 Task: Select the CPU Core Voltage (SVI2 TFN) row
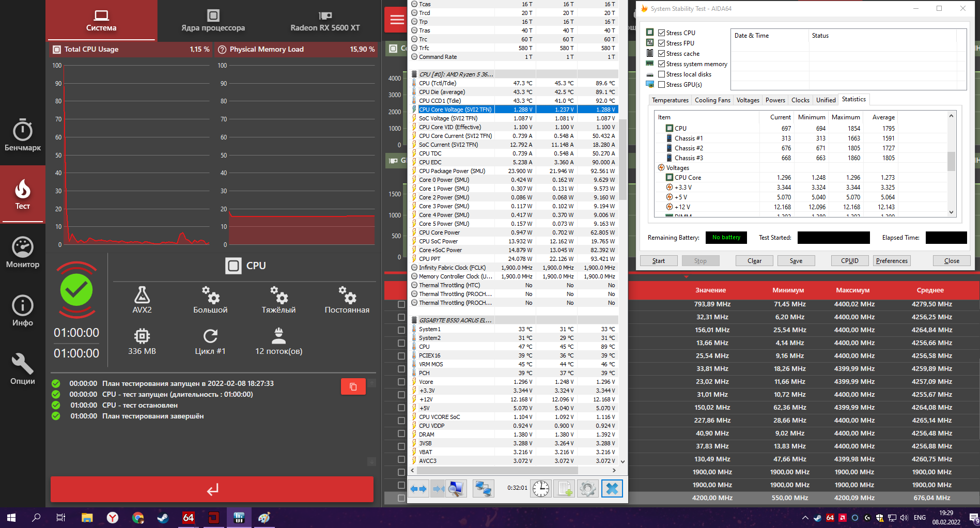tap(514, 110)
